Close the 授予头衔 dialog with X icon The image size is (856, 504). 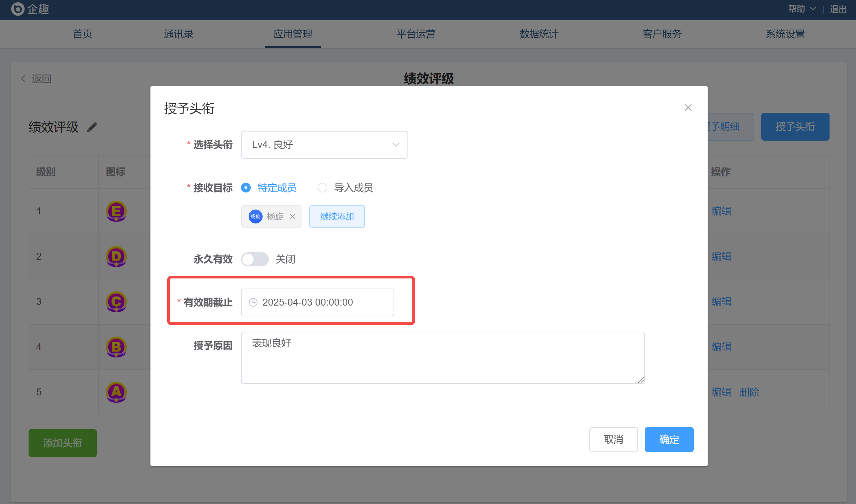pos(688,108)
